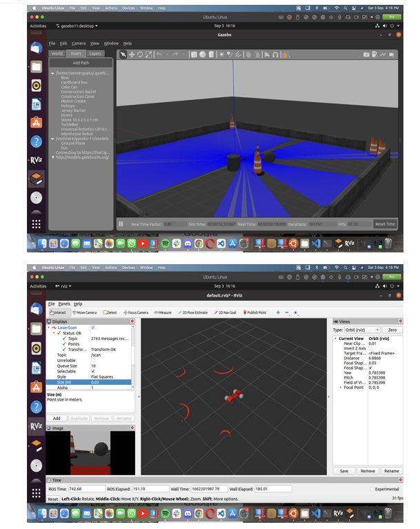Click the Save button in Views panel

pyautogui.click(x=344, y=471)
